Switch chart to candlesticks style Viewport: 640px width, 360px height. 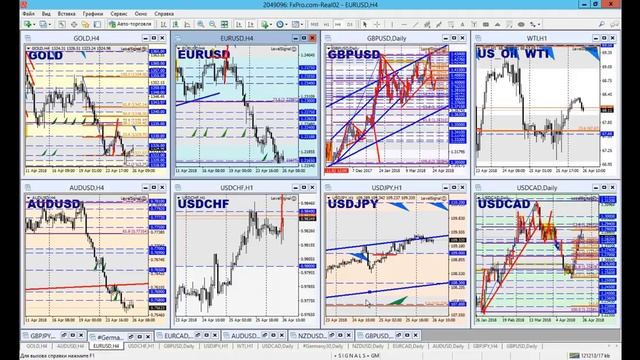point(175,24)
